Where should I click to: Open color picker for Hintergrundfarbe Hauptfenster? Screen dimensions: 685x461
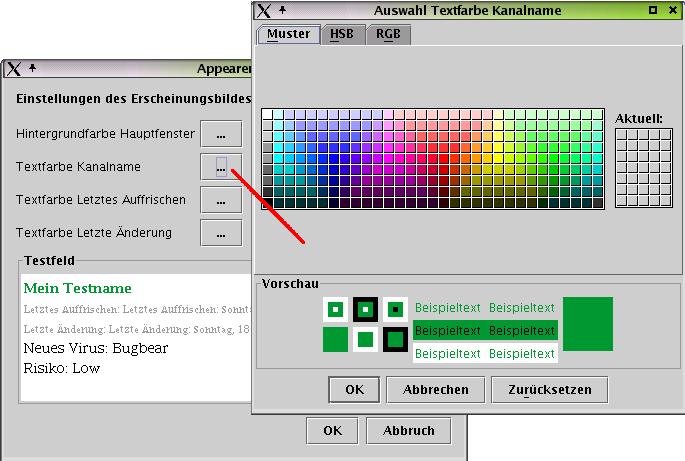pos(221,133)
